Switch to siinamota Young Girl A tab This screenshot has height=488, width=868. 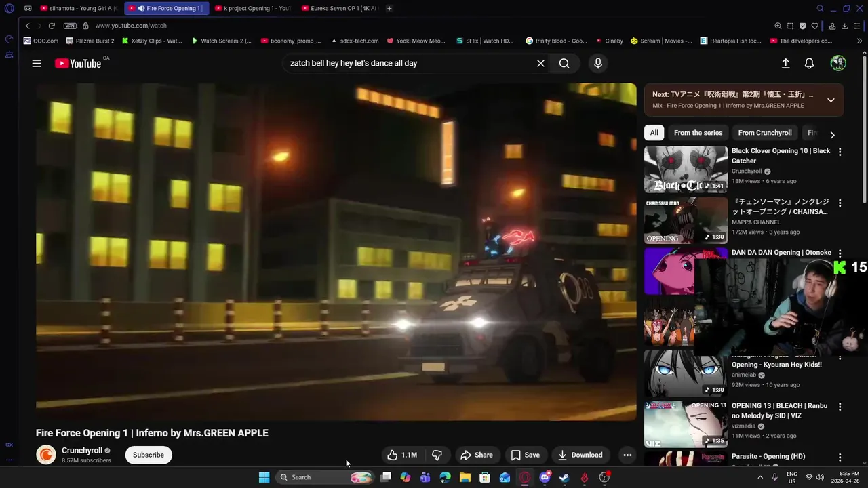(x=79, y=8)
